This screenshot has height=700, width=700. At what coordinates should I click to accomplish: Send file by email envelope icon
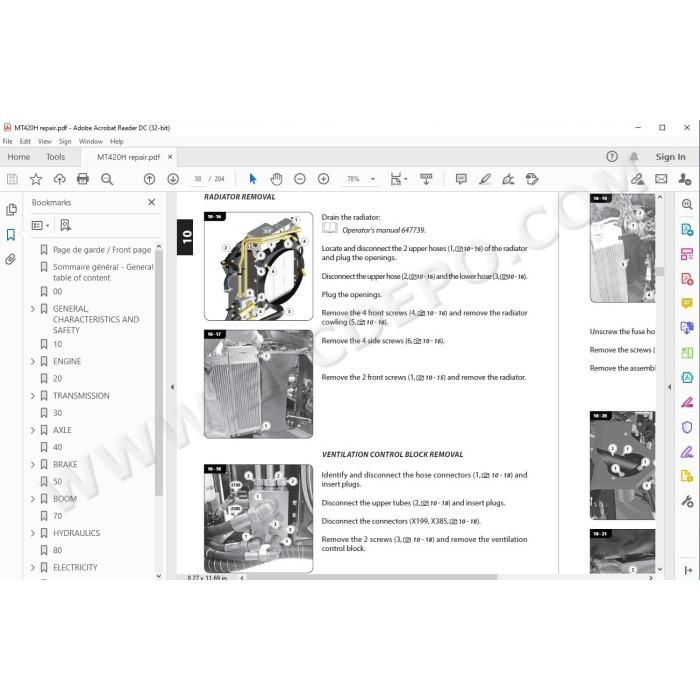[661, 179]
